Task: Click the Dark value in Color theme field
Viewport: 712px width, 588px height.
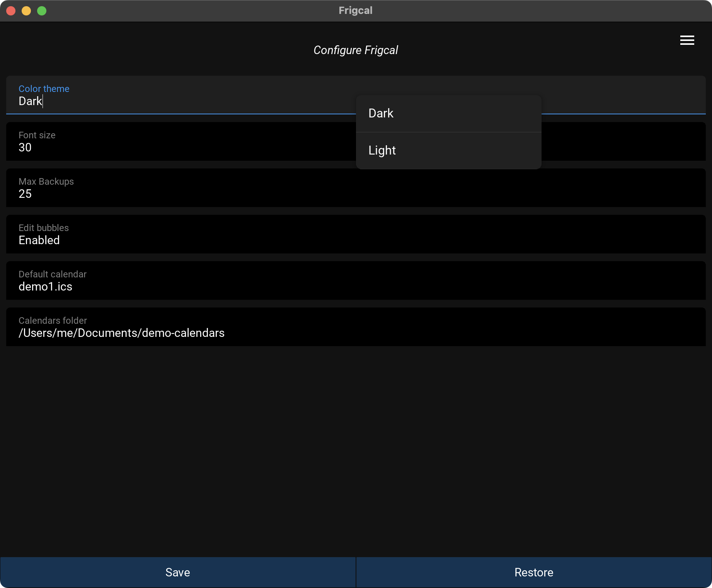Action: (30, 101)
